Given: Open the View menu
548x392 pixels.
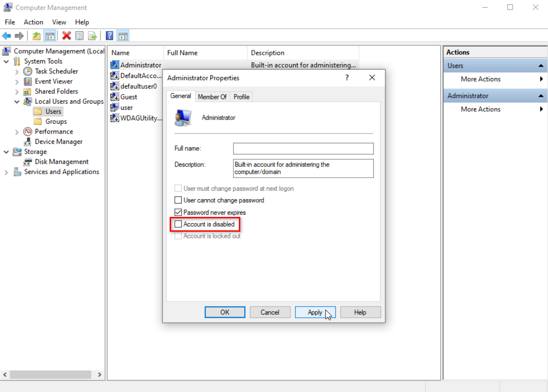Looking at the screenshot, I should coord(59,22).
